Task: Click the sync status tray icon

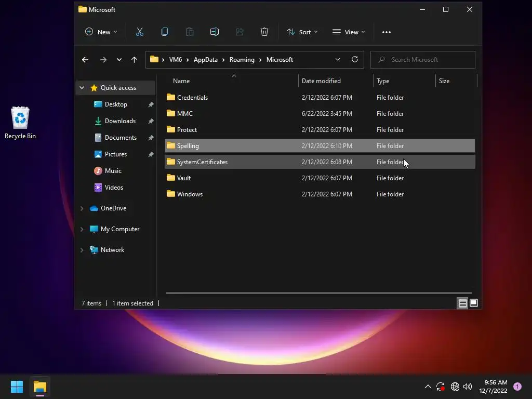Action: click(441, 387)
